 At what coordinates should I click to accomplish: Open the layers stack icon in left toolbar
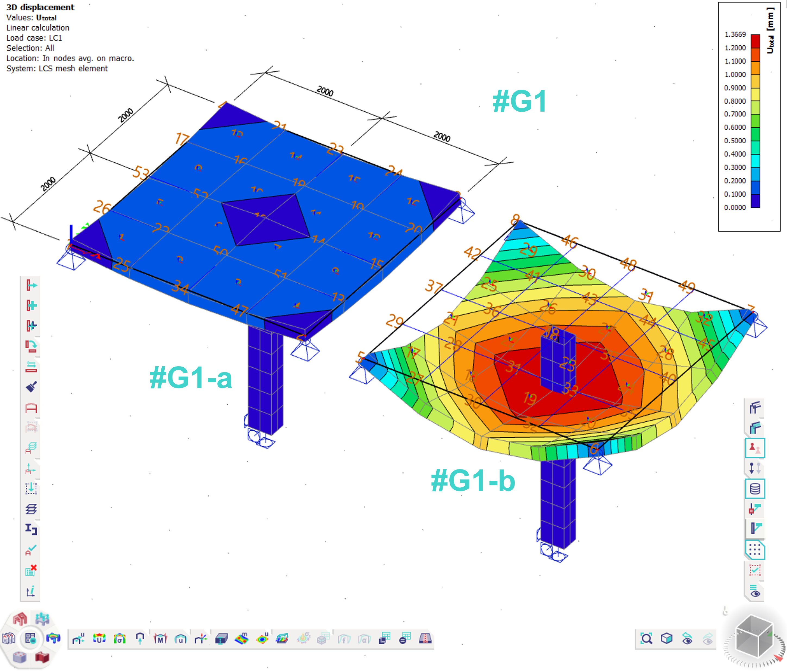point(31,509)
